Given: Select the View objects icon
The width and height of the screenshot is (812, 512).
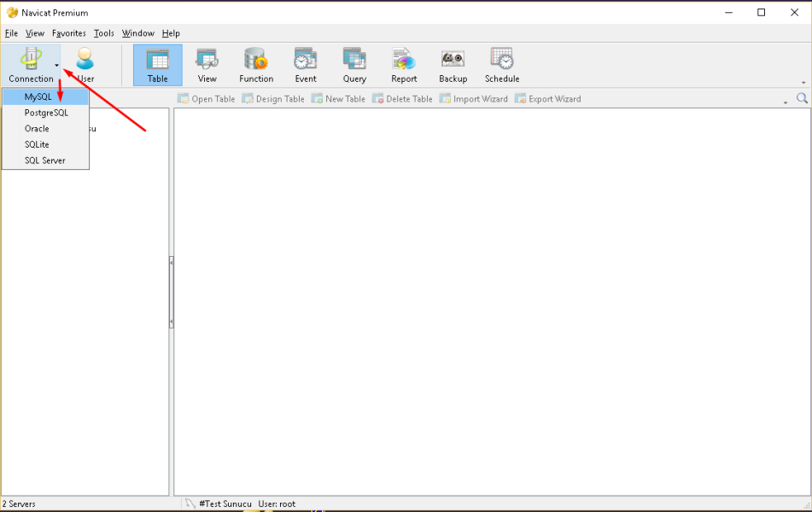Looking at the screenshot, I should 207,65.
